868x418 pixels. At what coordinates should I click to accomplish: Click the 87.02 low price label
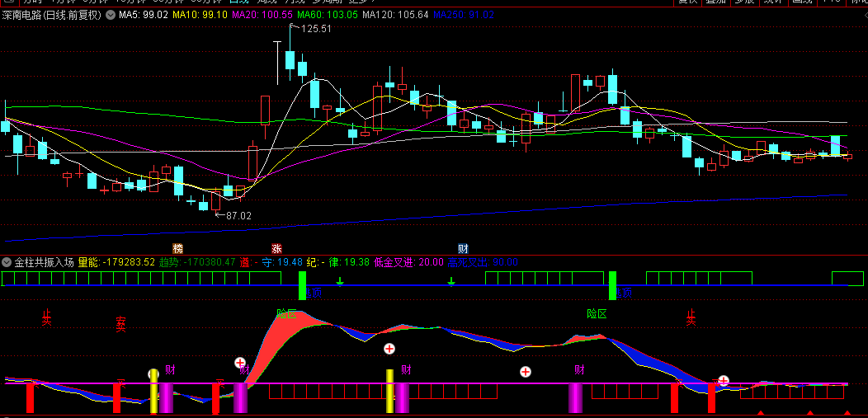[238, 216]
